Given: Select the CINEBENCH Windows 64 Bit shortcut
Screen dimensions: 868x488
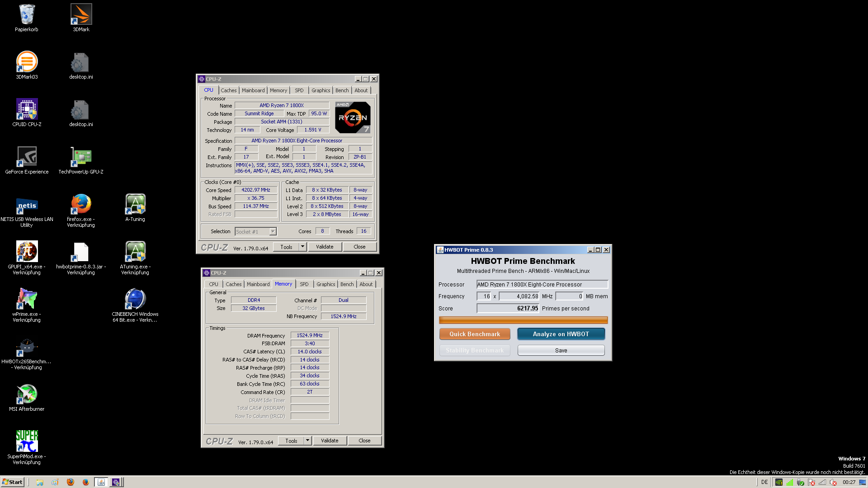Looking at the screenshot, I should [135, 305].
